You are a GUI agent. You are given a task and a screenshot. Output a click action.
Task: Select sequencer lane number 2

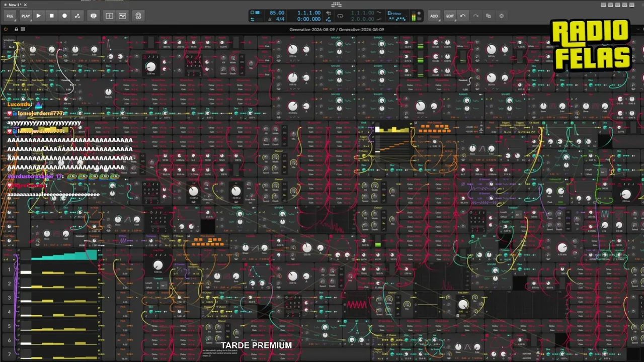9,284
